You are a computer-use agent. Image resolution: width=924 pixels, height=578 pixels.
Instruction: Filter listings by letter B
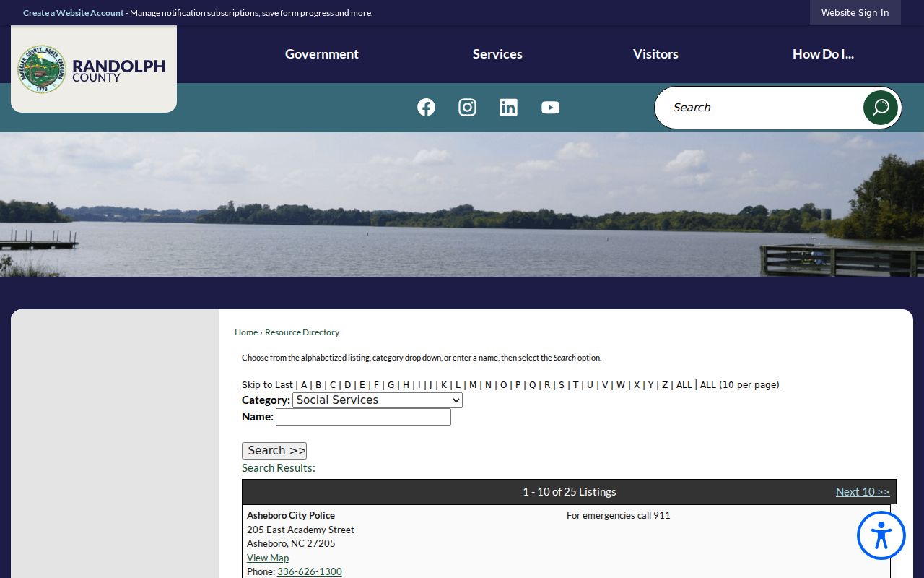click(318, 384)
